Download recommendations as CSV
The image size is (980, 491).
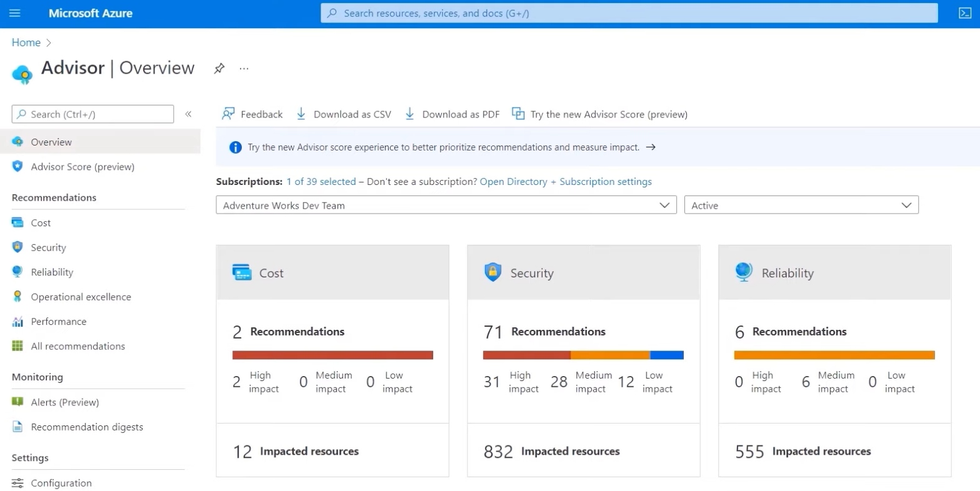(x=344, y=114)
